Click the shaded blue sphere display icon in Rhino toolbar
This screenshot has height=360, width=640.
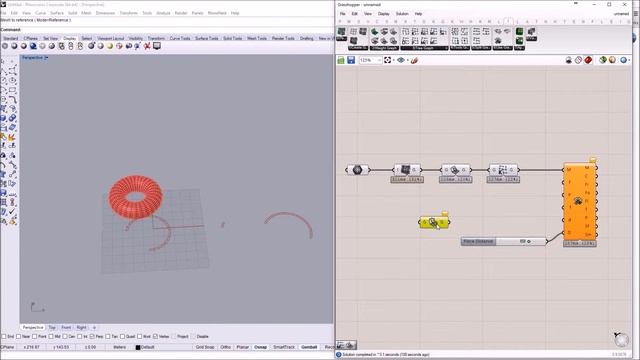tap(33, 46)
